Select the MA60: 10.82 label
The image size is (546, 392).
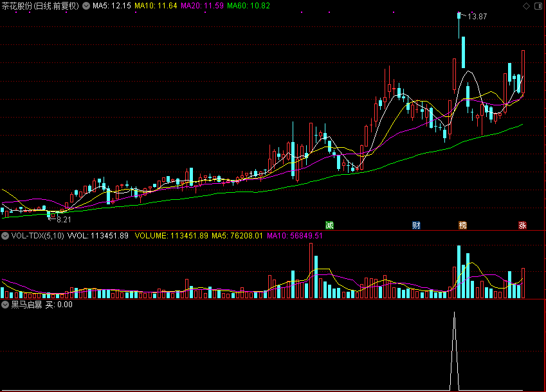coord(249,6)
